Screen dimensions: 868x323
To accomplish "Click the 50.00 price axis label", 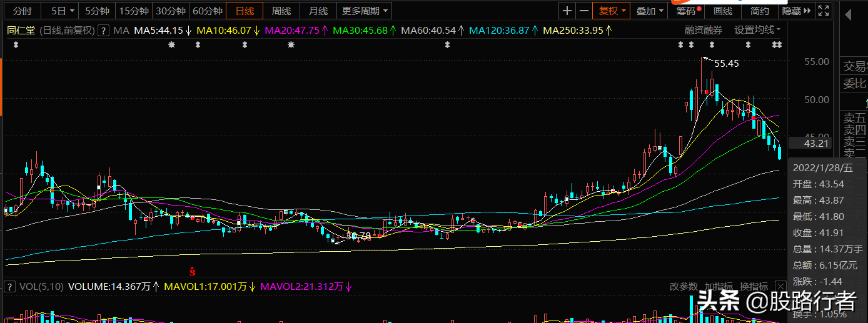I will pyautogui.click(x=816, y=99).
